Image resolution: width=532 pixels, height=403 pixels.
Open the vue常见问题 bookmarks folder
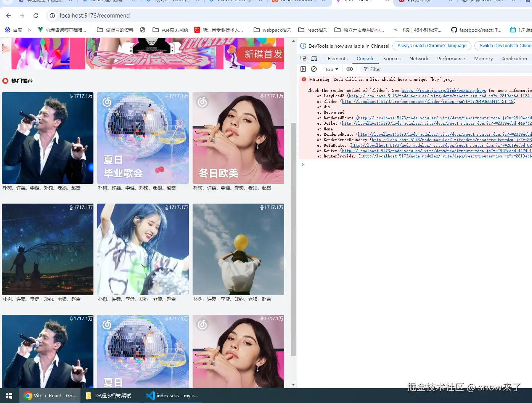pos(170,30)
